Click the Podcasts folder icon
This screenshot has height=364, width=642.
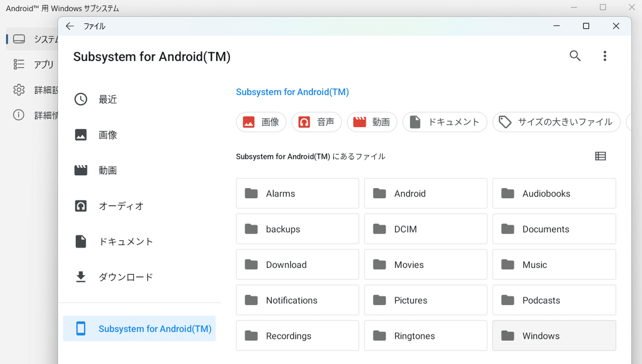(508, 300)
